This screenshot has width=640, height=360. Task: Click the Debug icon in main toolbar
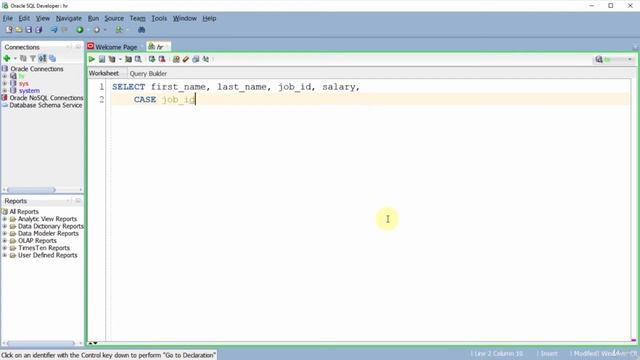pos(96,30)
